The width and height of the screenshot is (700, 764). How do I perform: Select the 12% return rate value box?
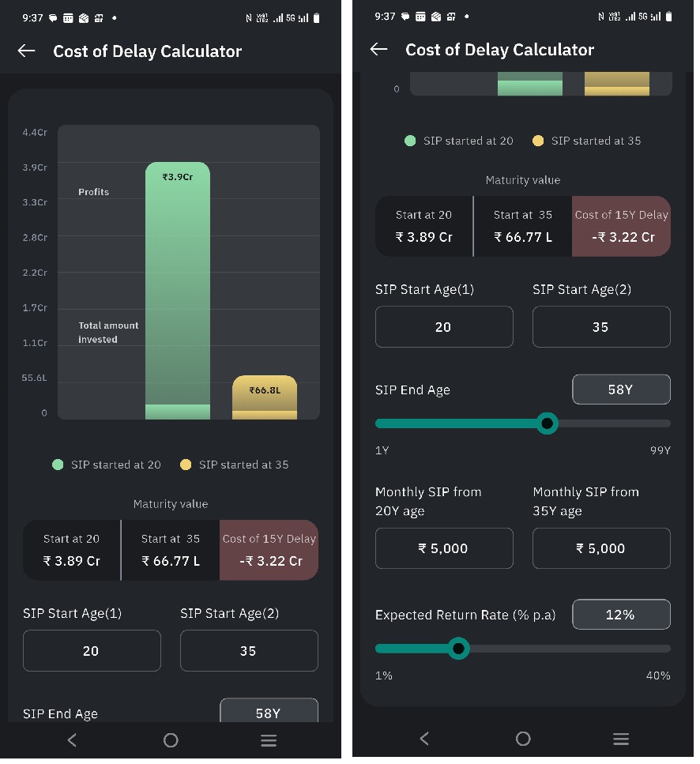pos(621,615)
